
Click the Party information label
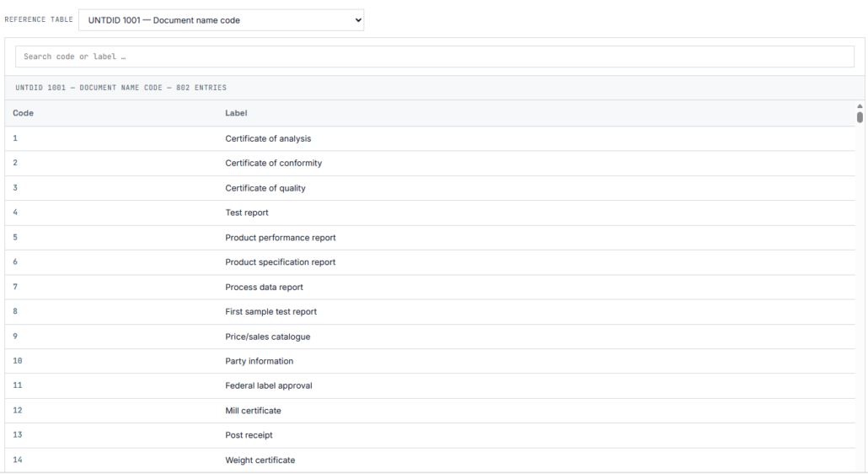259,361
